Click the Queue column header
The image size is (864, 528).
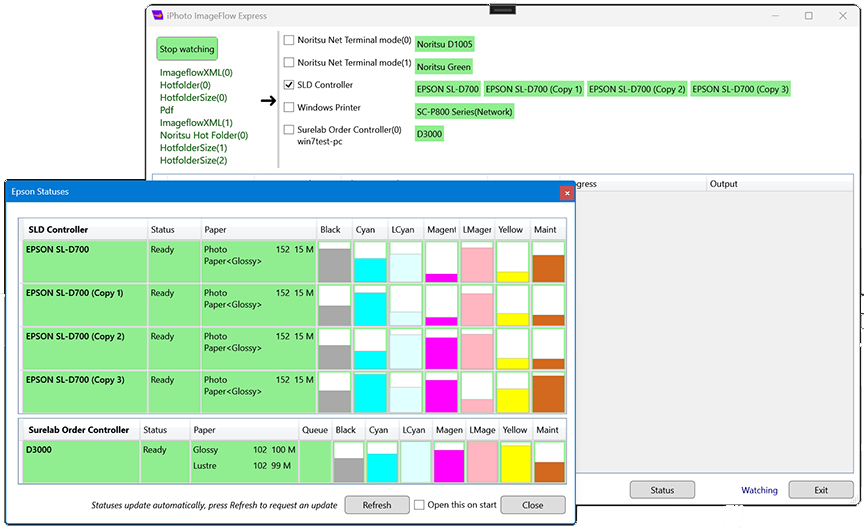pyautogui.click(x=315, y=430)
